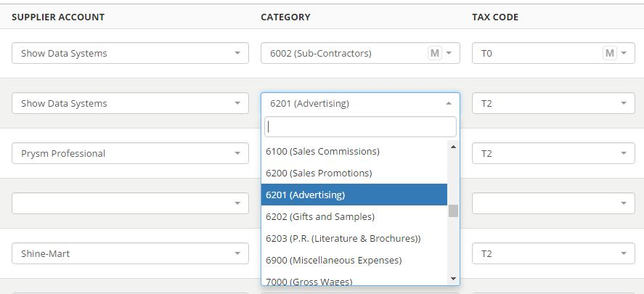
Task: Open the Shine-Mart supplier dropdown
Action: 130,253
